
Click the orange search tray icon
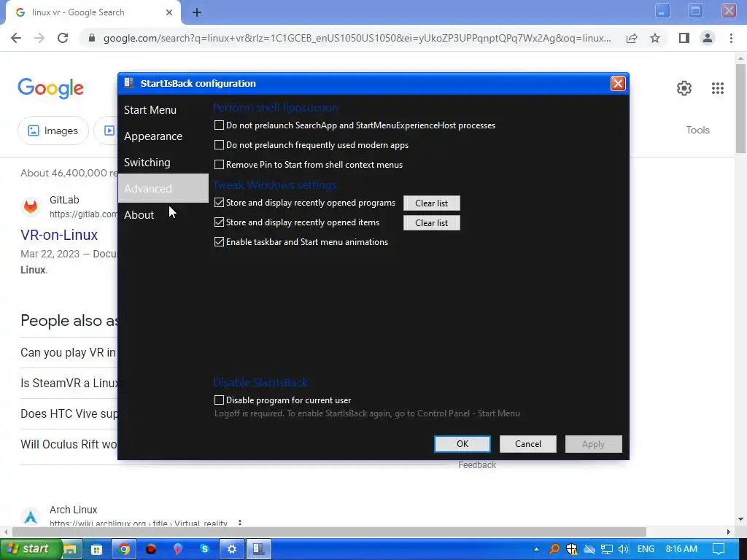[x=554, y=549]
